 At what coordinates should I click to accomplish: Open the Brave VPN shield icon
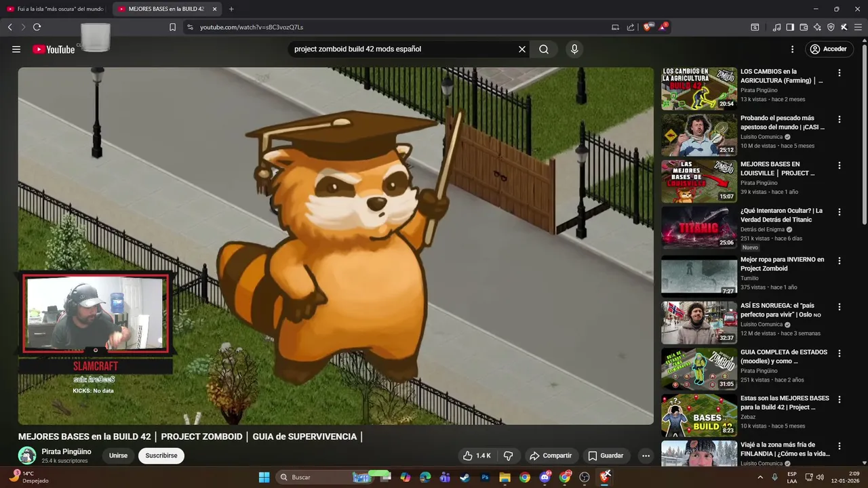[831, 27]
